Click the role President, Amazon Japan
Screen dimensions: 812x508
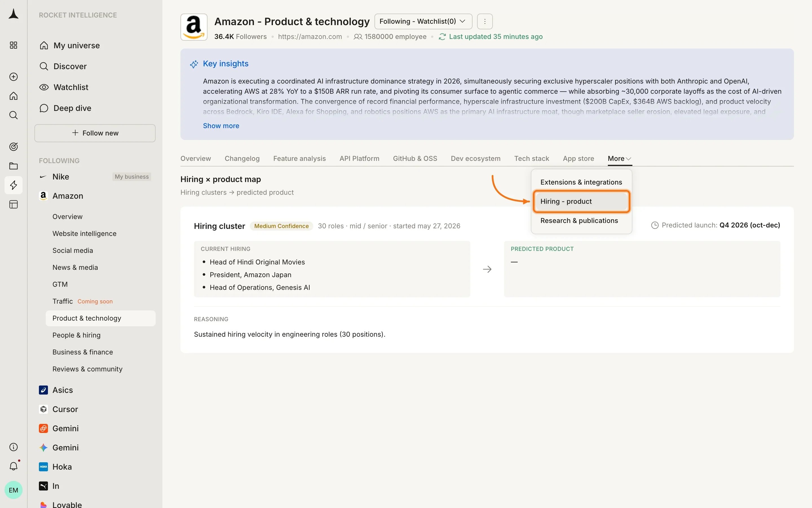point(250,275)
